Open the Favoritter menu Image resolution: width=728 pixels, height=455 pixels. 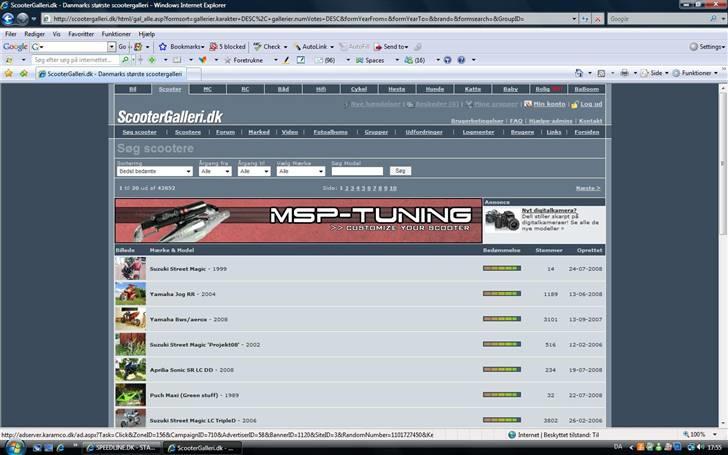tap(81, 33)
